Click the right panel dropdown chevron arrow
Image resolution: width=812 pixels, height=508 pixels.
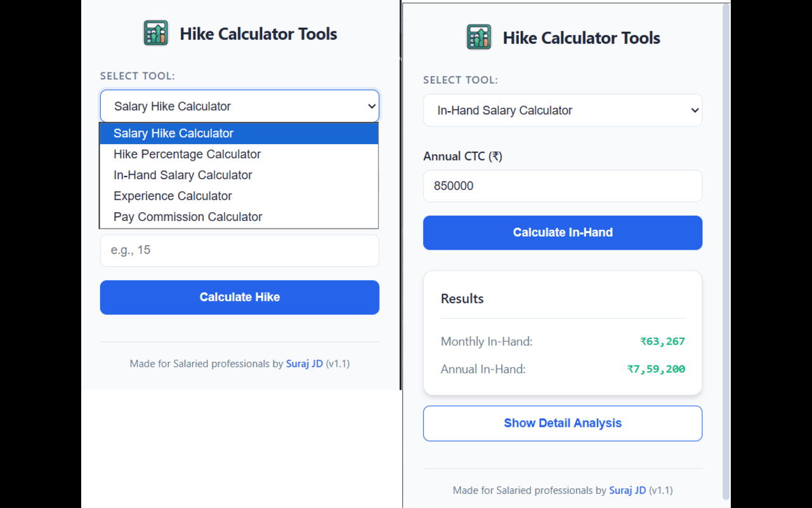pyautogui.click(x=695, y=110)
